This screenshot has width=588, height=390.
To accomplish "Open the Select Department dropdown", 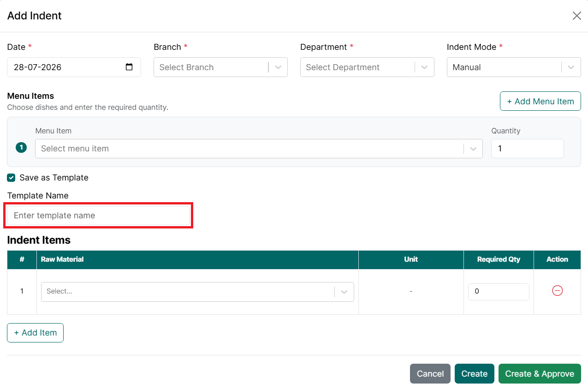I will (367, 67).
